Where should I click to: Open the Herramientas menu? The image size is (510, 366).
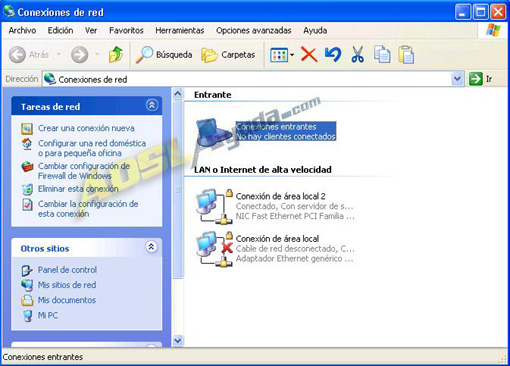[x=180, y=30]
